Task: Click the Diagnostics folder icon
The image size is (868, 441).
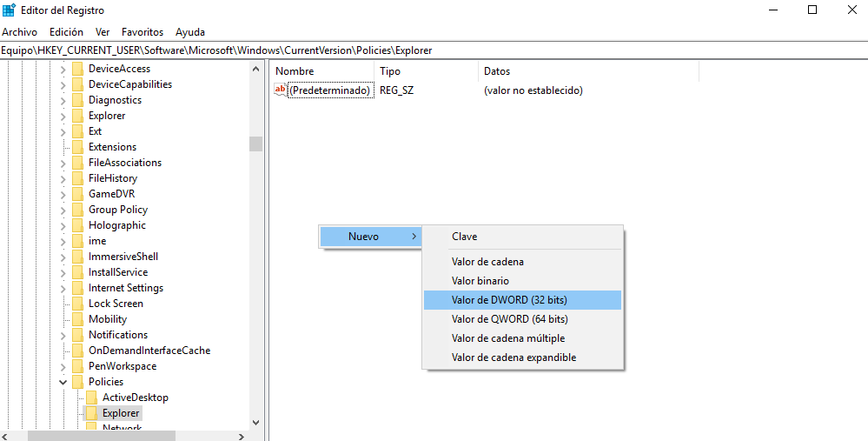Action: 77,100
